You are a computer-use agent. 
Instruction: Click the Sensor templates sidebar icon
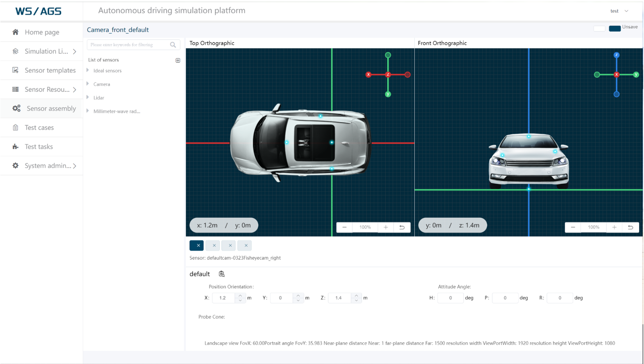coord(16,70)
